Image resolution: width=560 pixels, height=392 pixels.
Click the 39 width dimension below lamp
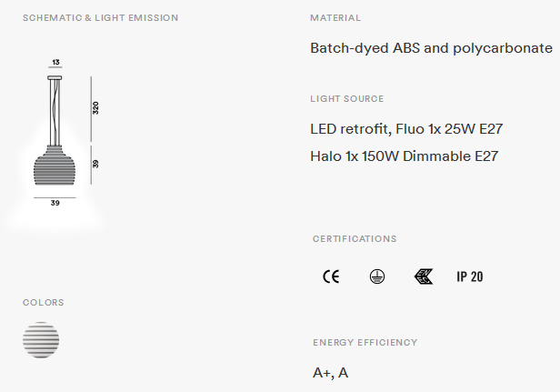click(x=55, y=203)
